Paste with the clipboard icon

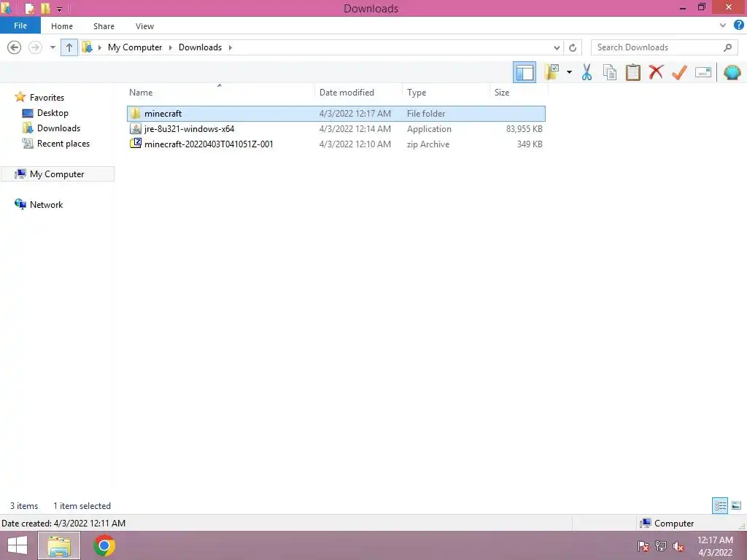point(632,72)
